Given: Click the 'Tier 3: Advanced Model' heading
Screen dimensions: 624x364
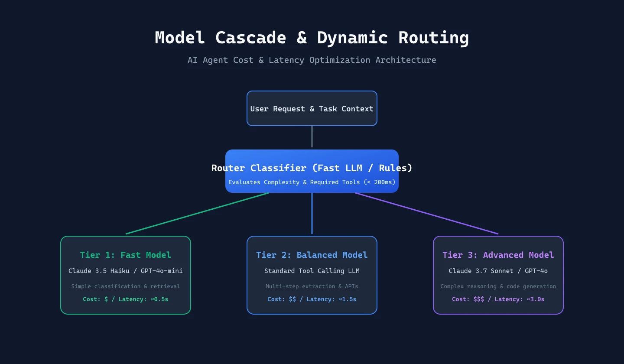Looking at the screenshot, I should (498, 255).
